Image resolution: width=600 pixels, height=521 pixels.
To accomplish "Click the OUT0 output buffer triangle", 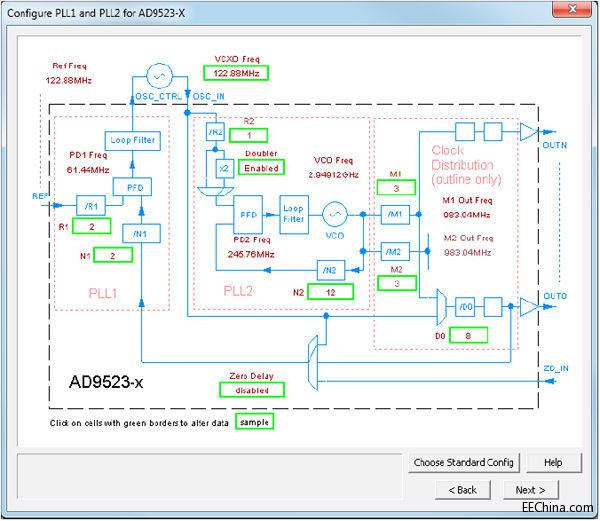I will [x=527, y=307].
